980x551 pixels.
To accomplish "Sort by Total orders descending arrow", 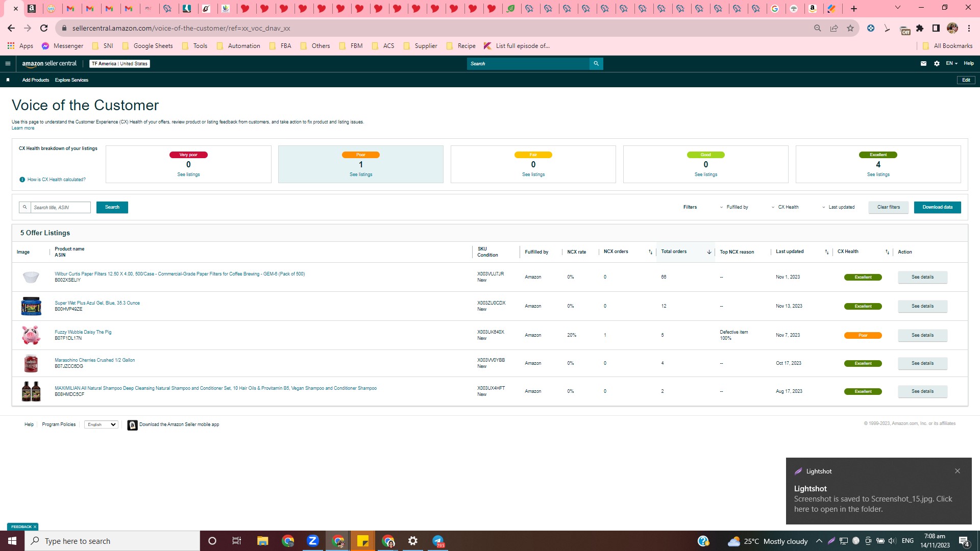I will [x=709, y=252].
